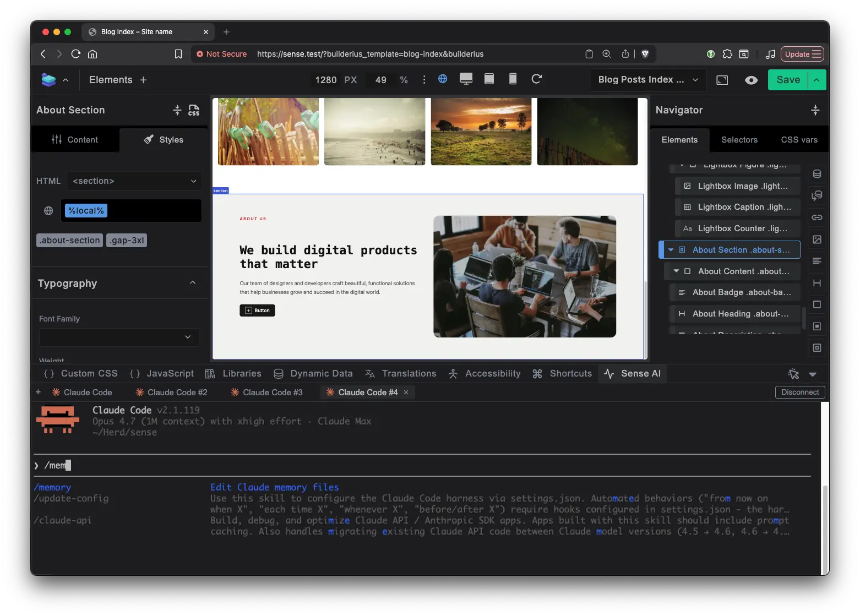Collapse the Typography section chevron
Screen dimensions: 860x616
(x=193, y=283)
